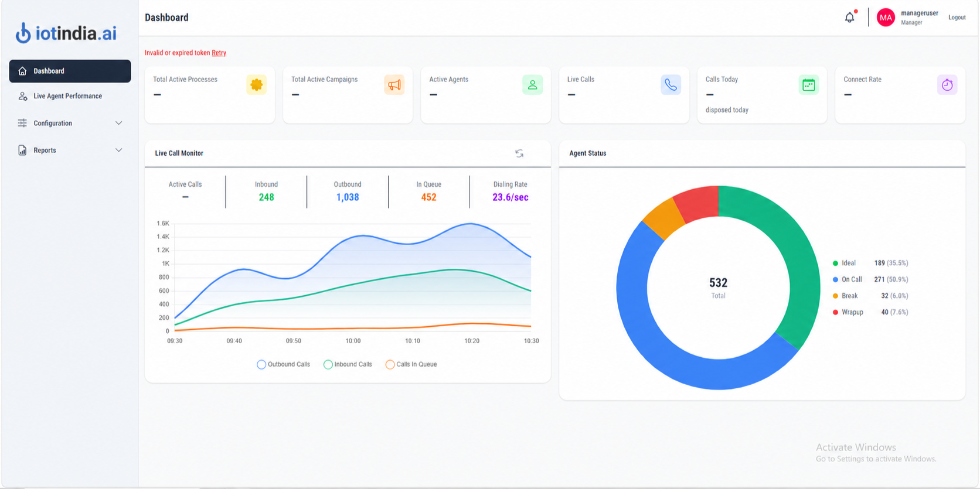Toggle the On Call legend entry
This screenshot has width=980, height=489.
(870, 279)
